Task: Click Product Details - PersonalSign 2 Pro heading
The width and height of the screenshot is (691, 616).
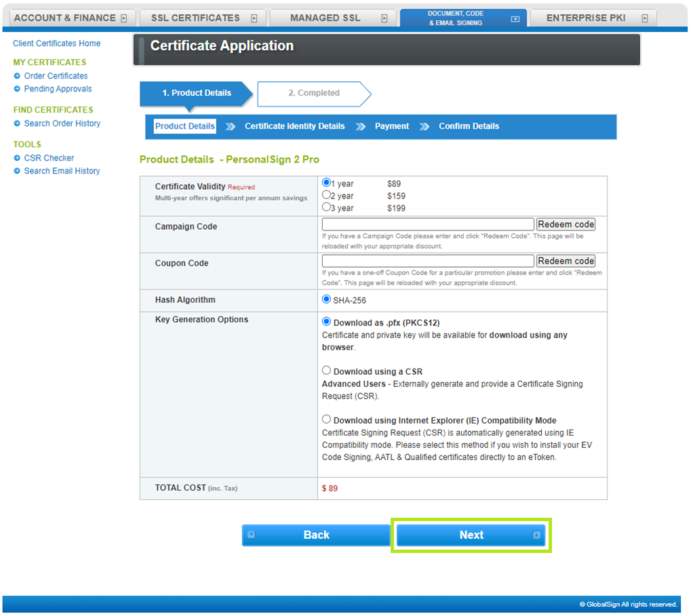Action: pyautogui.click(x=229, y=159)
